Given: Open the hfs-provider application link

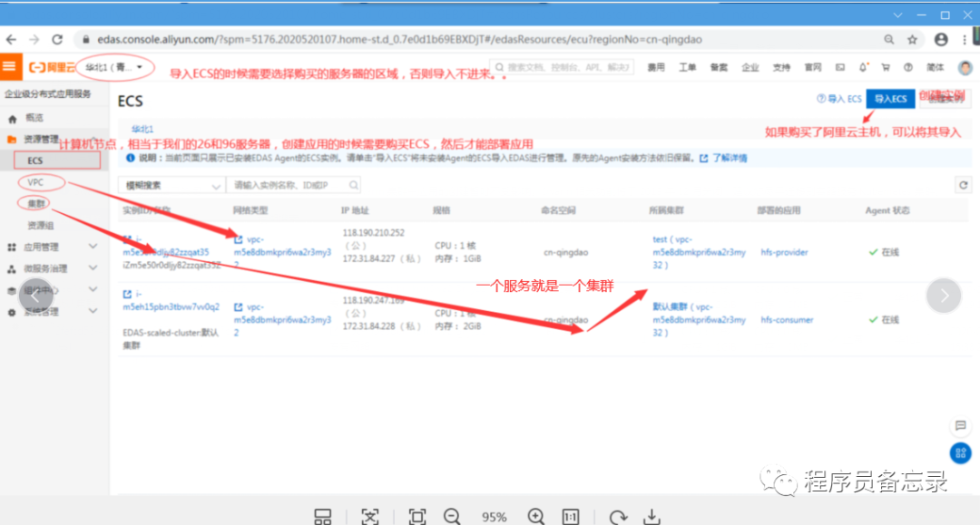Looking at the screenshot, I should pos(784,252).
